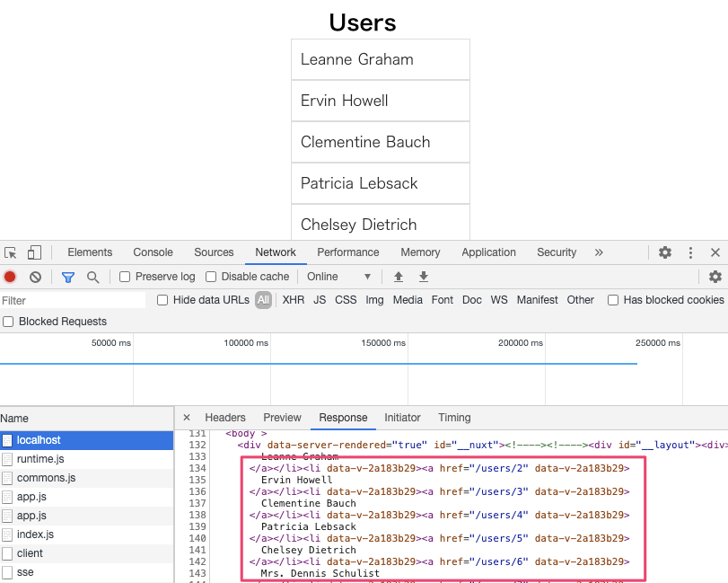Filter requests by XHR type
Viewport: 728px width, 583px height.
click(x=294, y=300)
